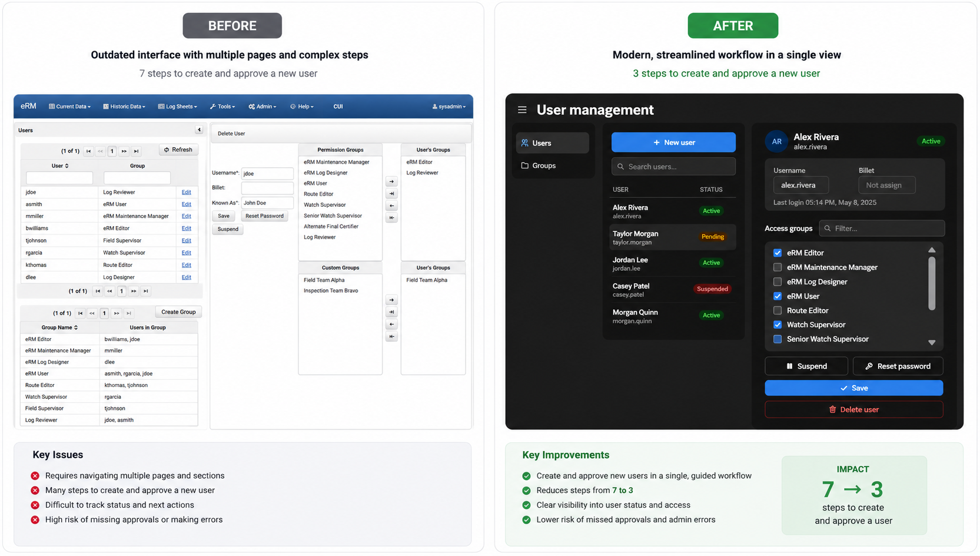Click the Suspended badge for Casey Patel

tap(712, 289)
